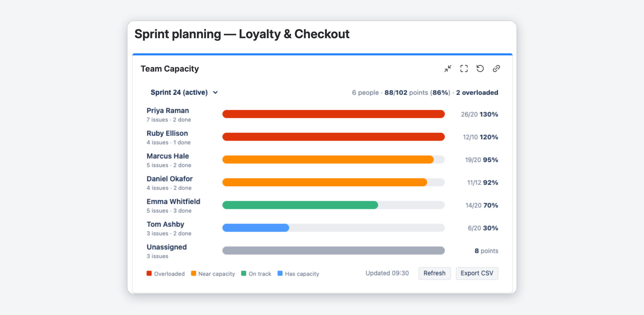The image size is (644, 315).
Task: Click the Refresh button
Action: [x=435, y=273]
